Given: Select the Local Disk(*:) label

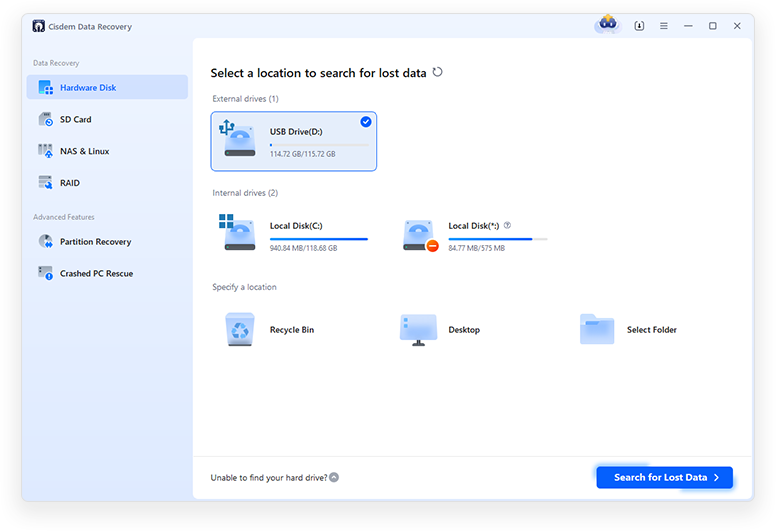Looking at the screenshot, I should 474,226.
